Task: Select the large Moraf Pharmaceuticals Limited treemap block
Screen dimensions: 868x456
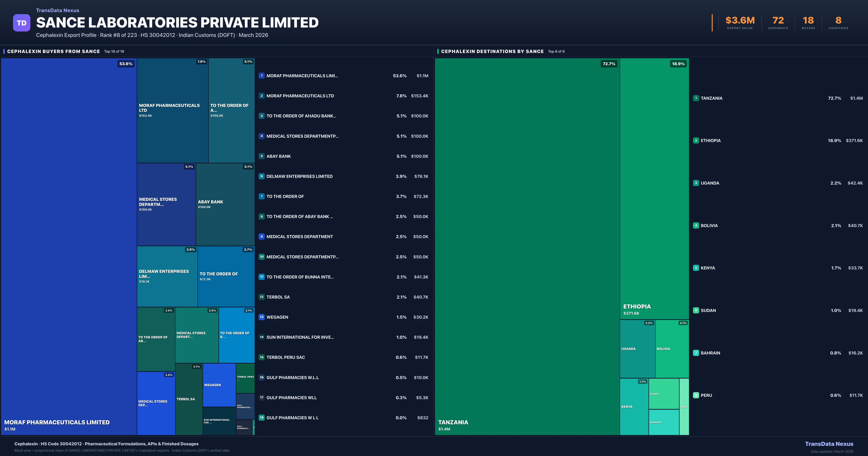Action: (x=69, y=246)
